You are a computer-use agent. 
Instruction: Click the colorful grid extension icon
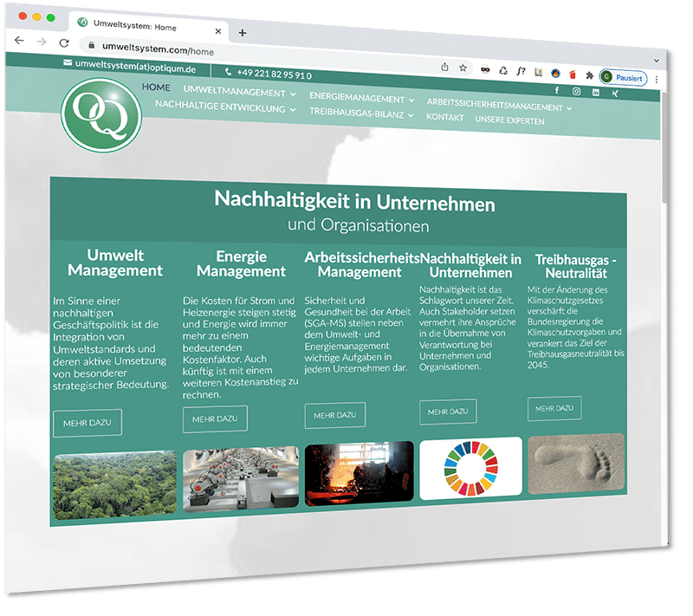tap(538, 72)
